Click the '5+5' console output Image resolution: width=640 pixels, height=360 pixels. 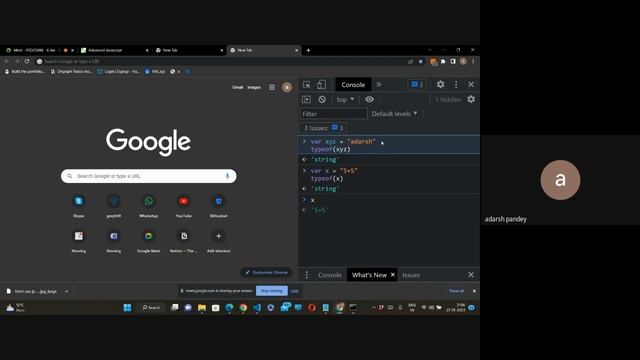[320, 210]
